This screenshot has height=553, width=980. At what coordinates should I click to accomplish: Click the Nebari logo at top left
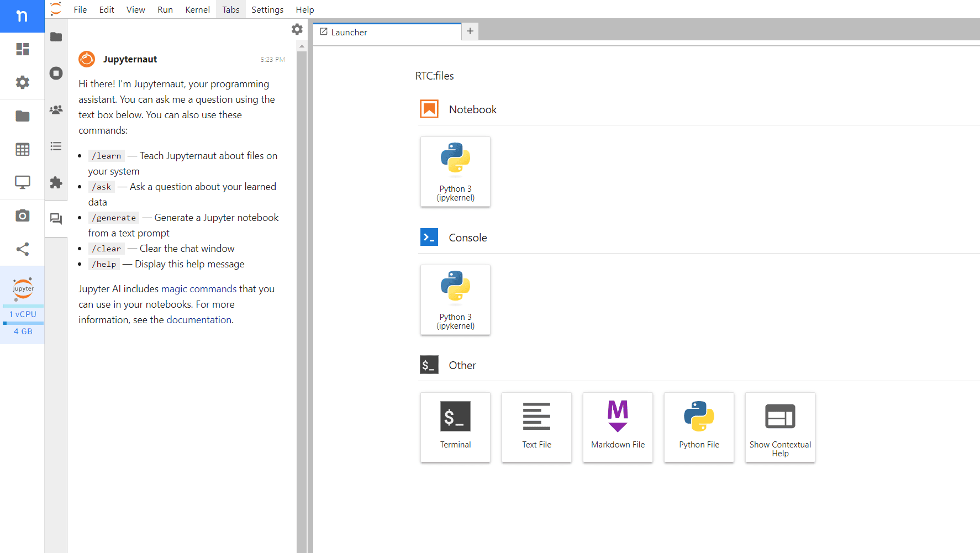pyautogui.click(x=22, y=16)
